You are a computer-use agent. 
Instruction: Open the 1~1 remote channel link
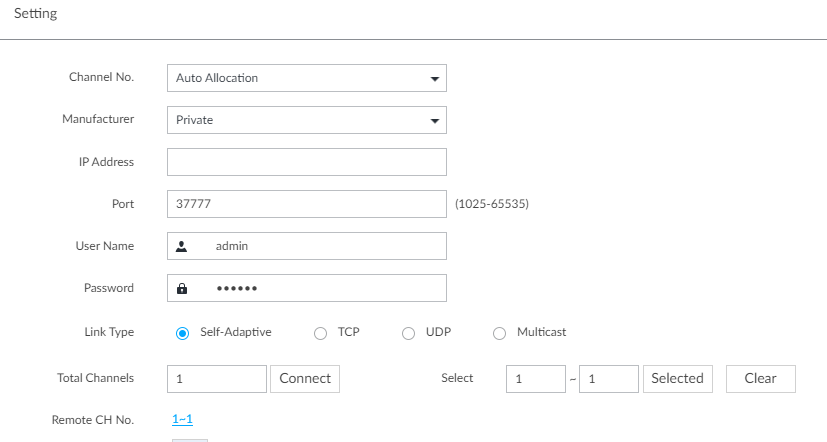[182, 419]
